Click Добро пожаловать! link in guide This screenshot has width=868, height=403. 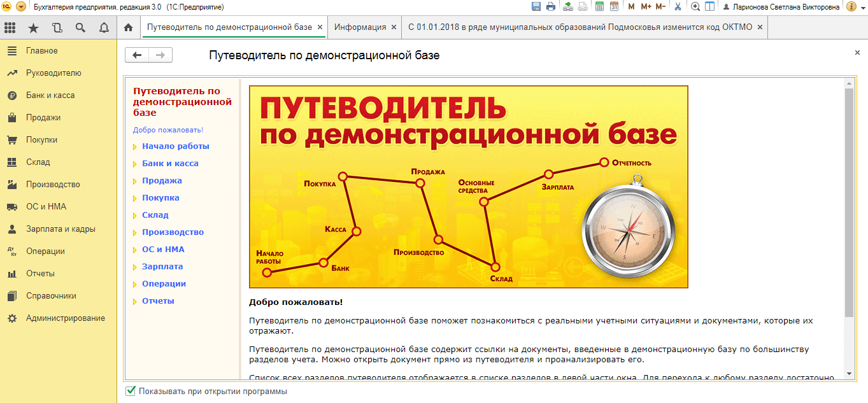168,130
